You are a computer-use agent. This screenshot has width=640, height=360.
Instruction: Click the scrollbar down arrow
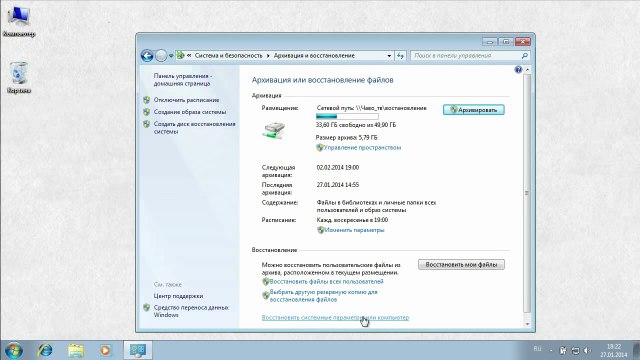click(x=527, y=324)
